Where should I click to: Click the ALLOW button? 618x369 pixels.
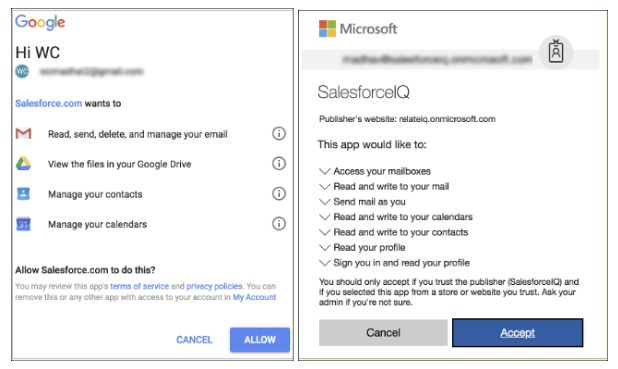[260, 339]
